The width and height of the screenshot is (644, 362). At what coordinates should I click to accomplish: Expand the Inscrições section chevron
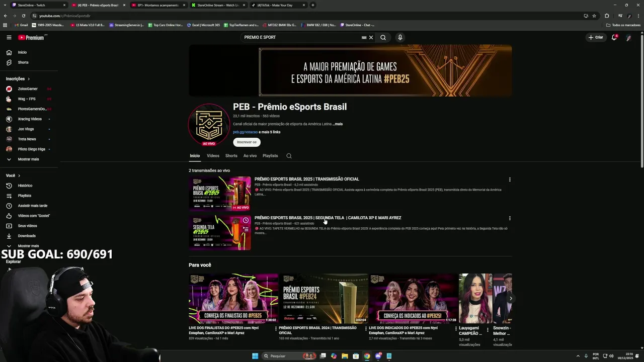point(28,79)
